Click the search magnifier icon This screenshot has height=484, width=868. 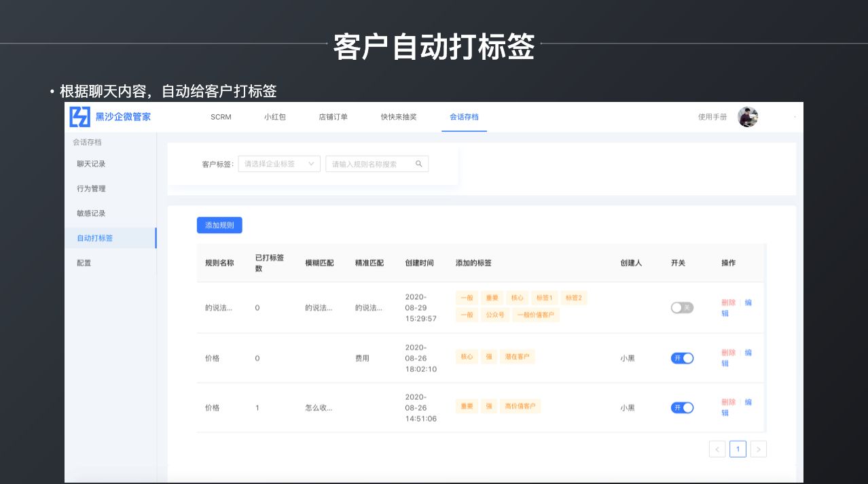click(419, 164)
